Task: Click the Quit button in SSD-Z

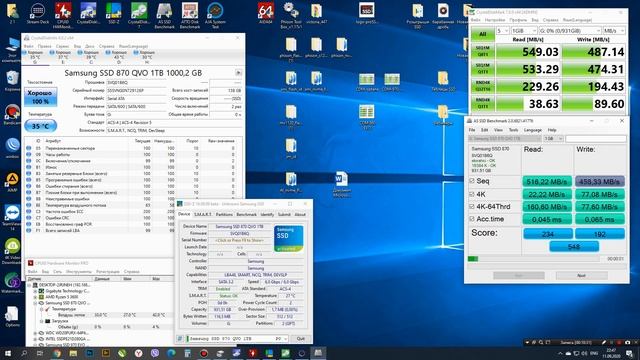Action: click(300, 339)
